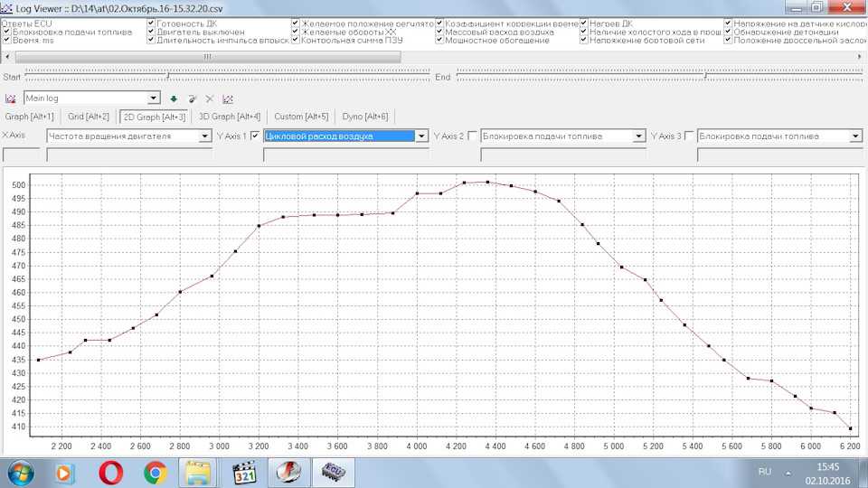Viewport: 868px width, 488px height.
Task: Open the Windows Start menu
Action: coord(20,472)
